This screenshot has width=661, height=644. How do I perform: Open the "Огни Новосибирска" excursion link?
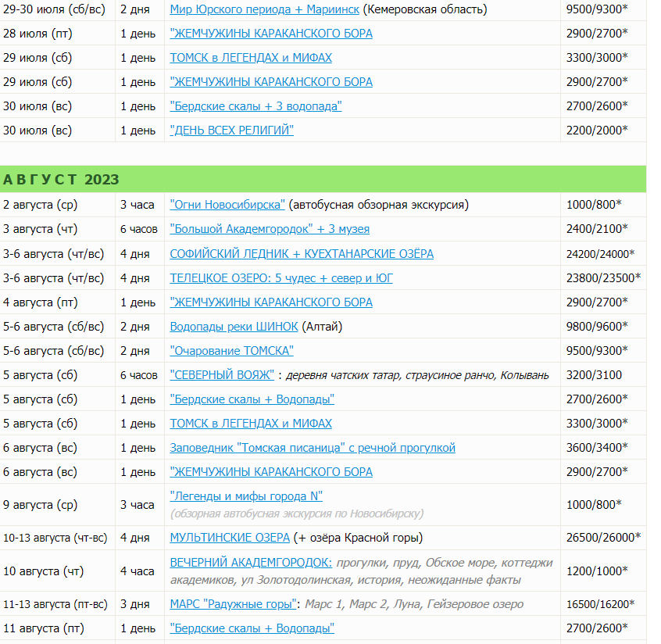(227, 205)
